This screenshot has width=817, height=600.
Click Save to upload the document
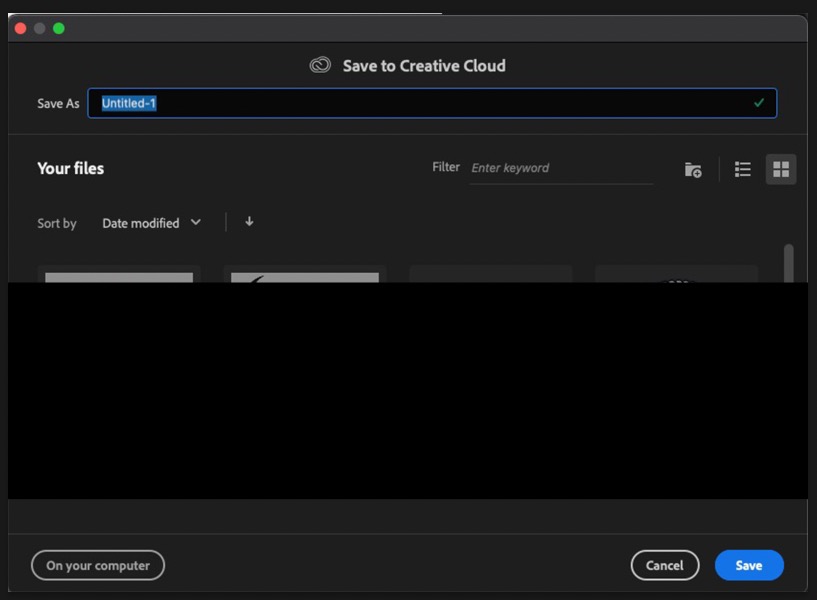(749, 565)
